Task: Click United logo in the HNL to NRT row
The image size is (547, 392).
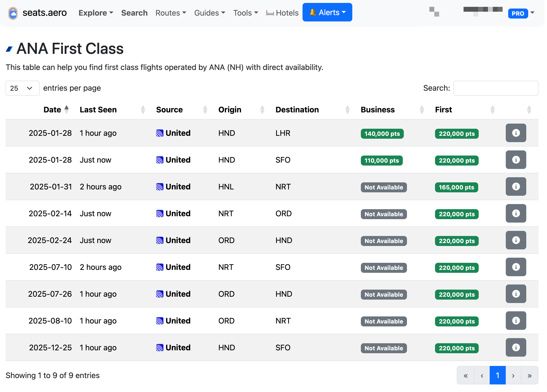Action: (160, 187)
